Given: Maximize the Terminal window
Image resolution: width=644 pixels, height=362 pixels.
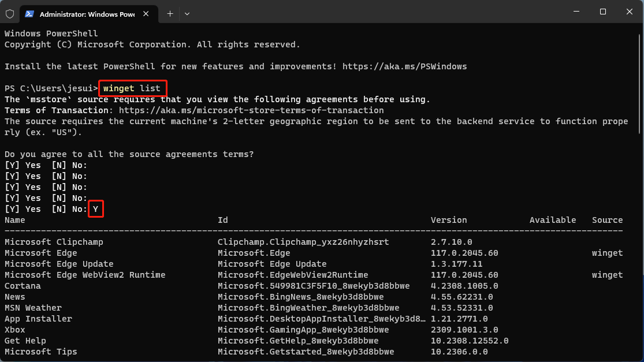Looking at the screenshot, I should click(602, 12).
